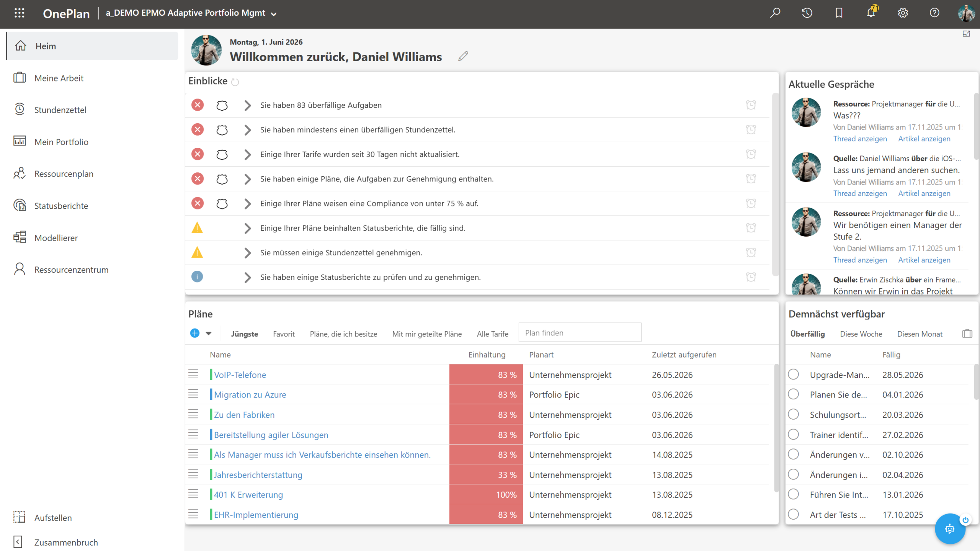
Task: Open the workspace dropdown next to a_DEMO EPMO
Action: pos(274,14)
